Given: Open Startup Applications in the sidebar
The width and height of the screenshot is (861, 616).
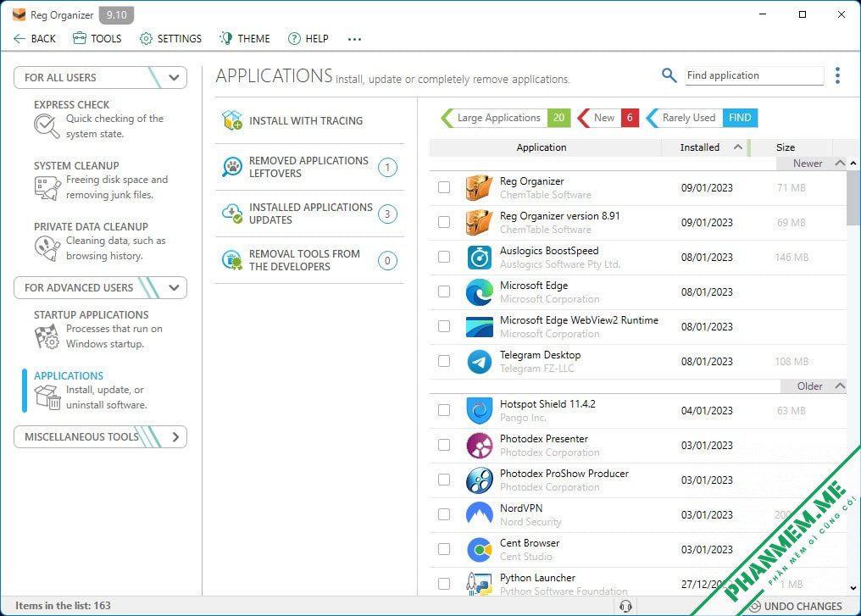Looking at the screenshot, I should (99, 329).
